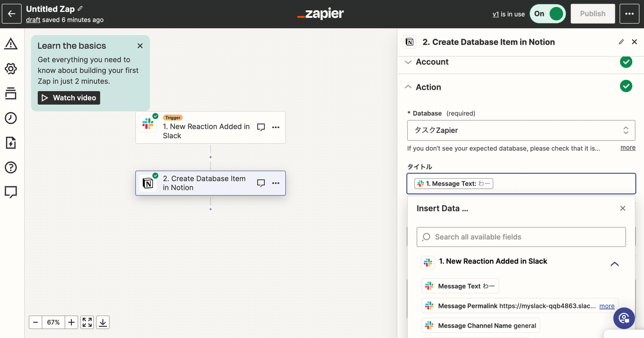Add step between trigger and action
This screenshot has width=644, height=338.
210,157
